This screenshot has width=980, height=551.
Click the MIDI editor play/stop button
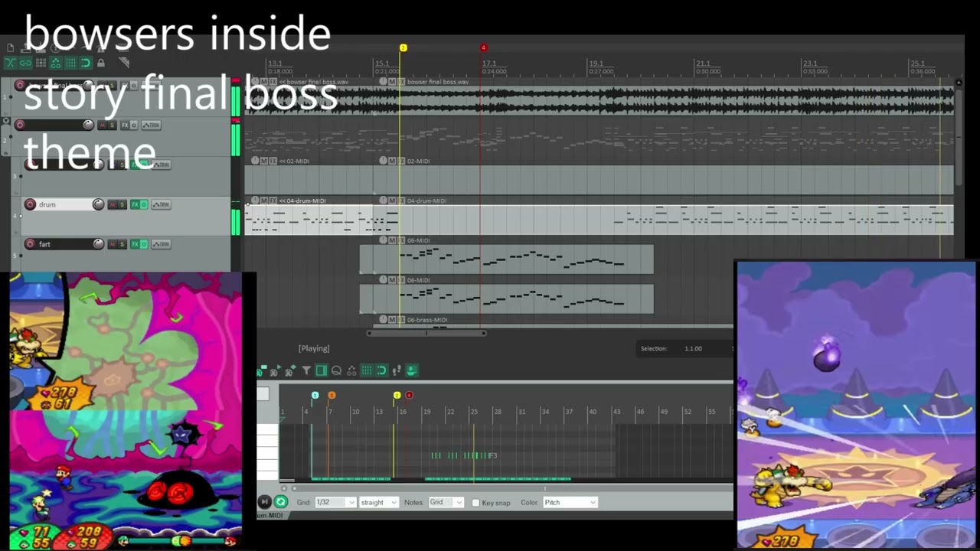(x=264, y=502)
